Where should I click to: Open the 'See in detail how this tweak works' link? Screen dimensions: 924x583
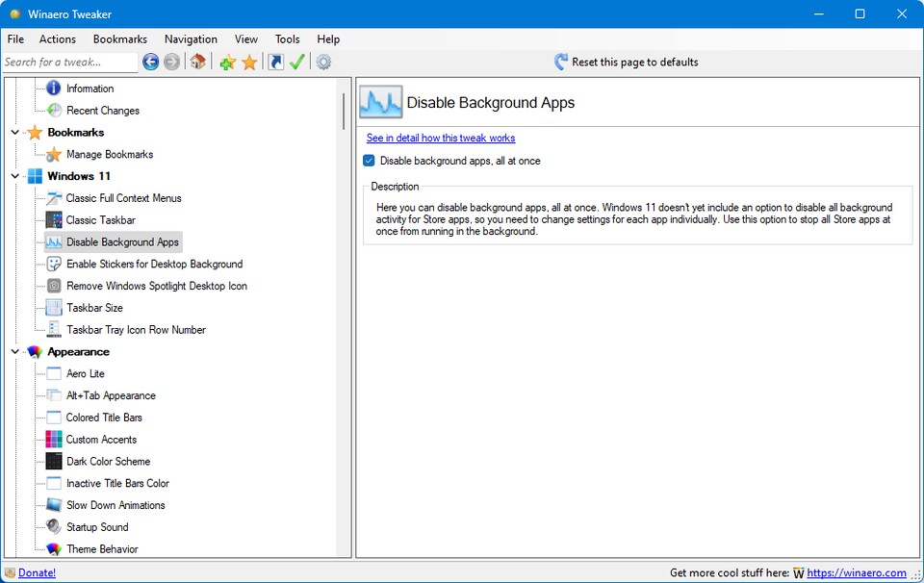coord(441,139)
